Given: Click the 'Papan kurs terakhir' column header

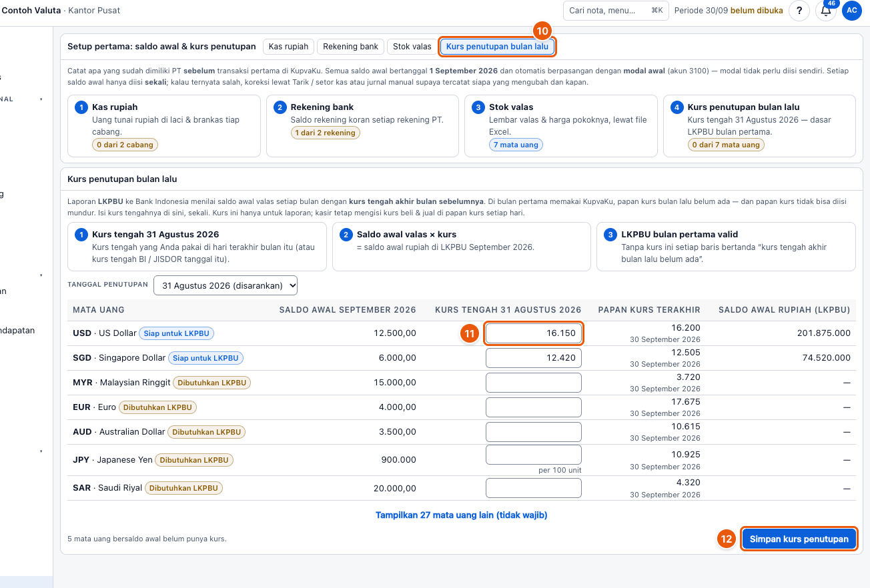Looking at the screenshot, I should (x=649, y=310).
